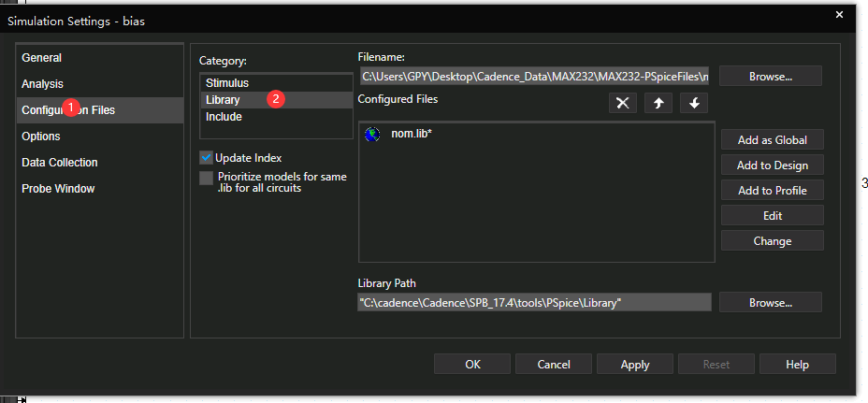Open the General settings section
This screenshot has width=868, height=403.
[x=42, y=58]
